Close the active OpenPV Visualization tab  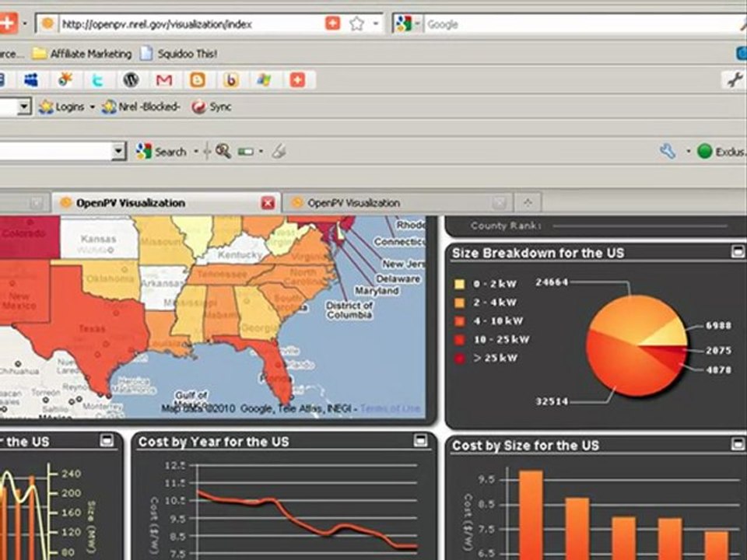tap(268, 203)
